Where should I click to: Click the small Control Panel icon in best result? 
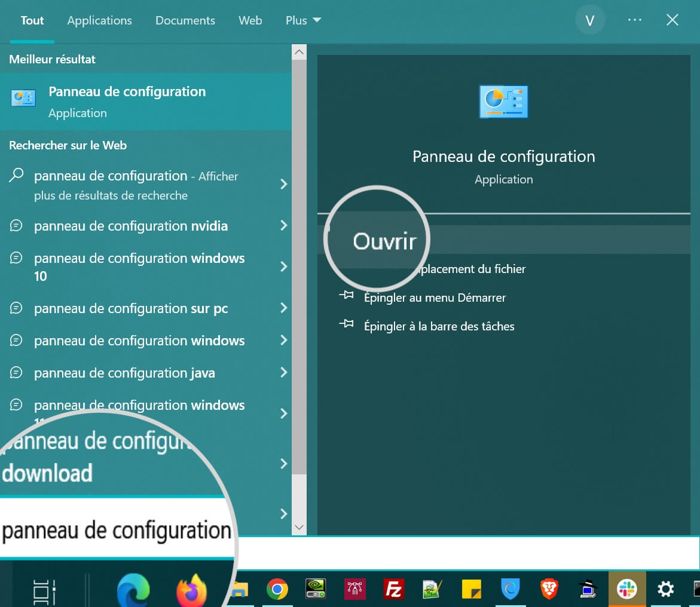(x=23, y=98)
